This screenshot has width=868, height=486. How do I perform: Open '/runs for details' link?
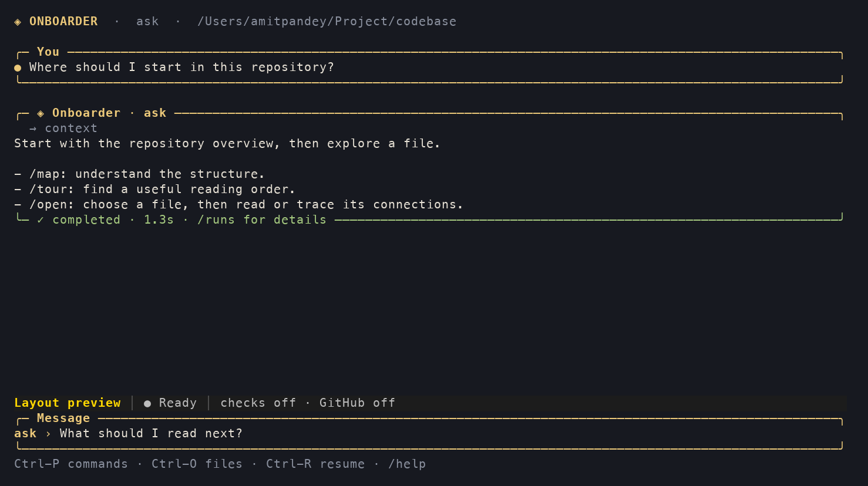(x=262, y=220)
